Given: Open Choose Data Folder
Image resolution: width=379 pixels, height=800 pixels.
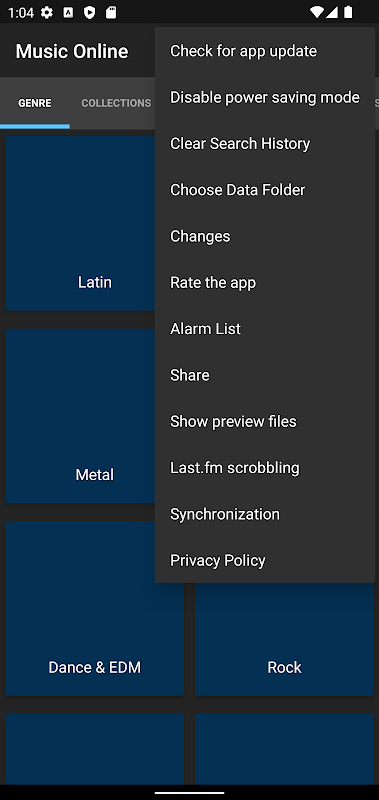Looking at the screenshot, I should click(265, 190).
